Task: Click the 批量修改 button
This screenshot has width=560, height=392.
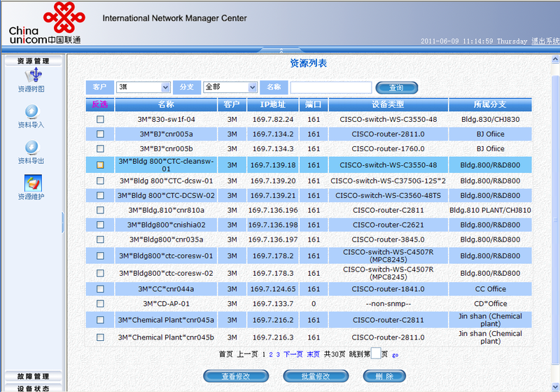Action: click(316, 376)
